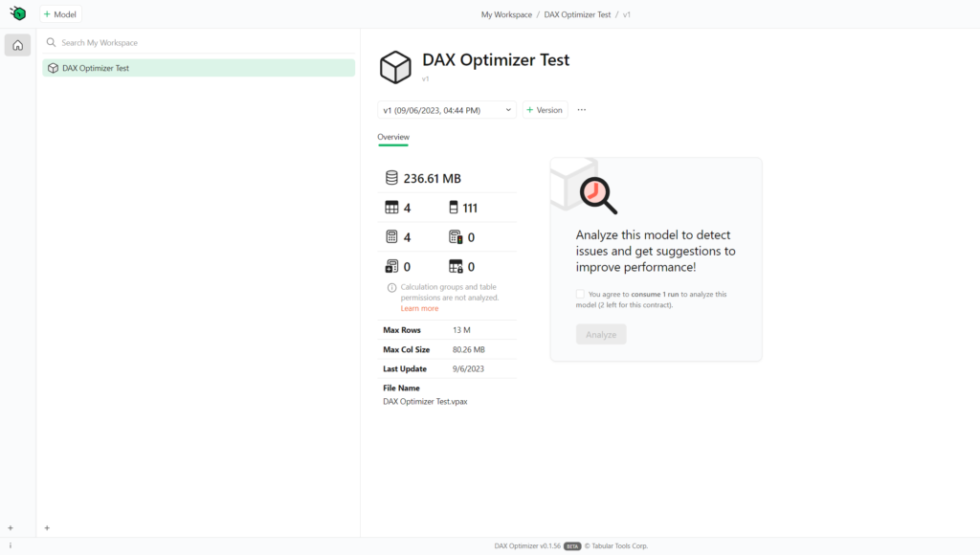The height and width of the screenshot is (555, 980).
Task: Click the DAX Optimizer logo icon
Action: click(x=18, y=13)
